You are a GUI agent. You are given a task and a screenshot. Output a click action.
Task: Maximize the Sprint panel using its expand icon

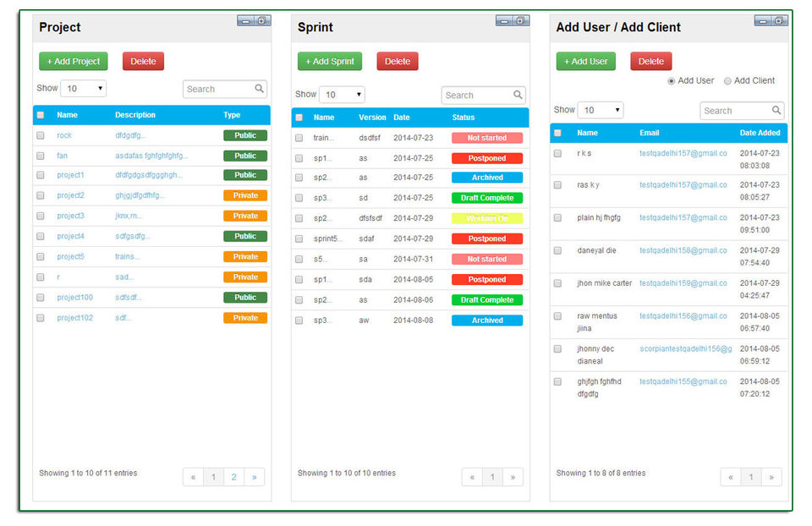[520, 20]
